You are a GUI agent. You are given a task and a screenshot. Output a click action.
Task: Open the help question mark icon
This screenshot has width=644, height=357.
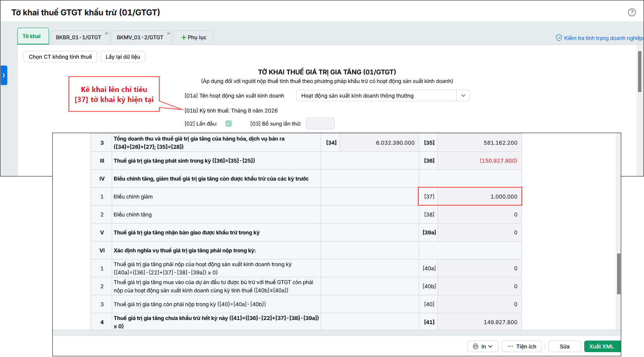tap(632, 12)
